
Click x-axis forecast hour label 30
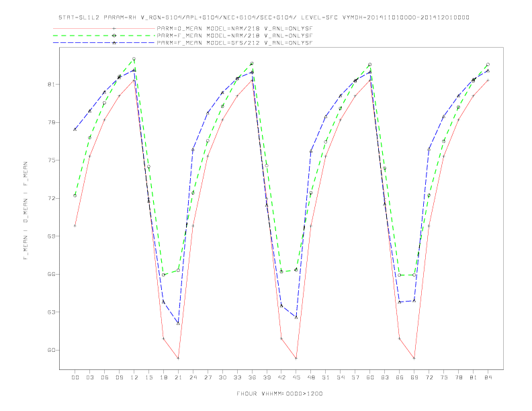(222, 377)
